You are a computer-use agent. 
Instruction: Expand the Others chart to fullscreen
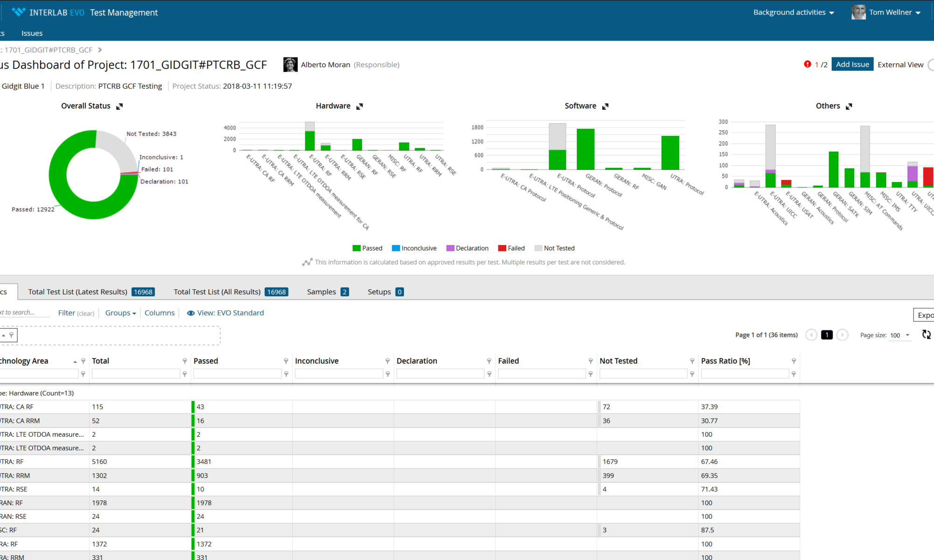click(x=849, y=106)
